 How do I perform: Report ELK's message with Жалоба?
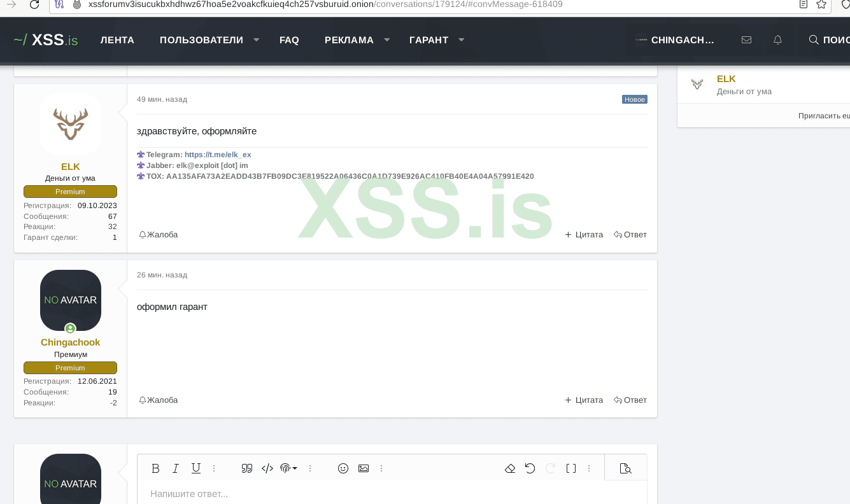tap(159, 235)
